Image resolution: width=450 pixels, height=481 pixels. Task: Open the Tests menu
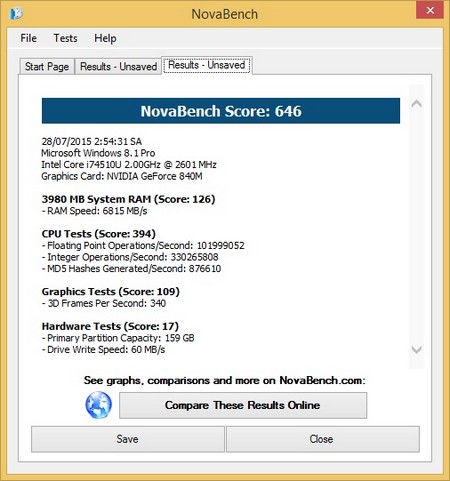(66, 38)
